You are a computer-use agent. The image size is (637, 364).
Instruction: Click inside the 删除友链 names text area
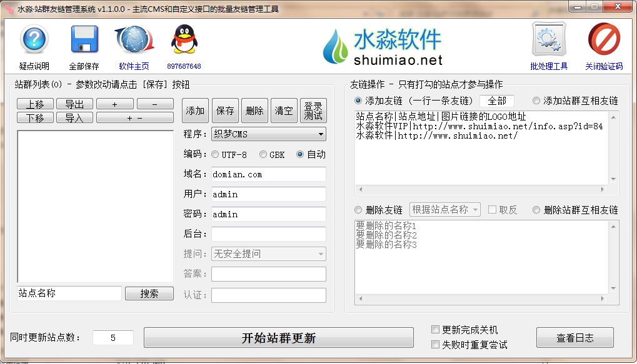(482, 257)
